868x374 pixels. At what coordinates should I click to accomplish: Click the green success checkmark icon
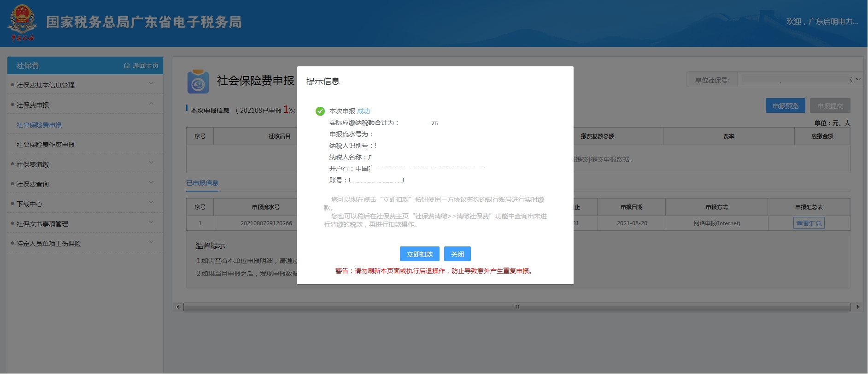pos(320,111)
